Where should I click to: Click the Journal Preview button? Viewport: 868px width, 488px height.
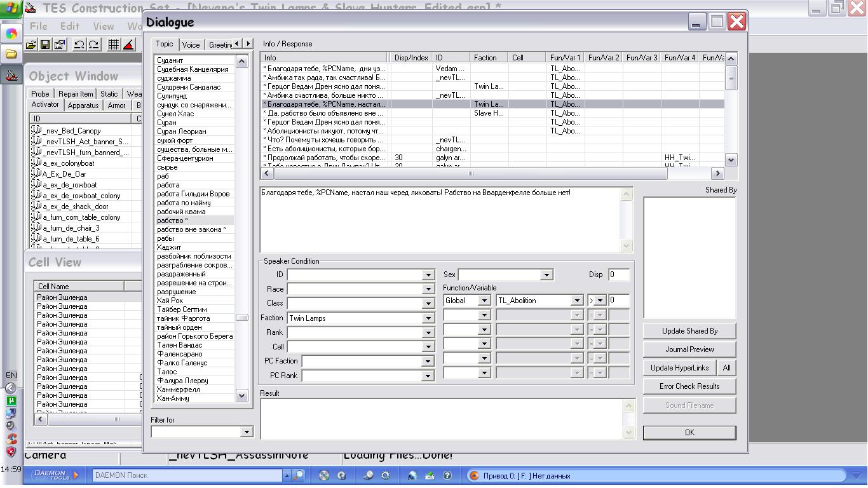point(689,349)
